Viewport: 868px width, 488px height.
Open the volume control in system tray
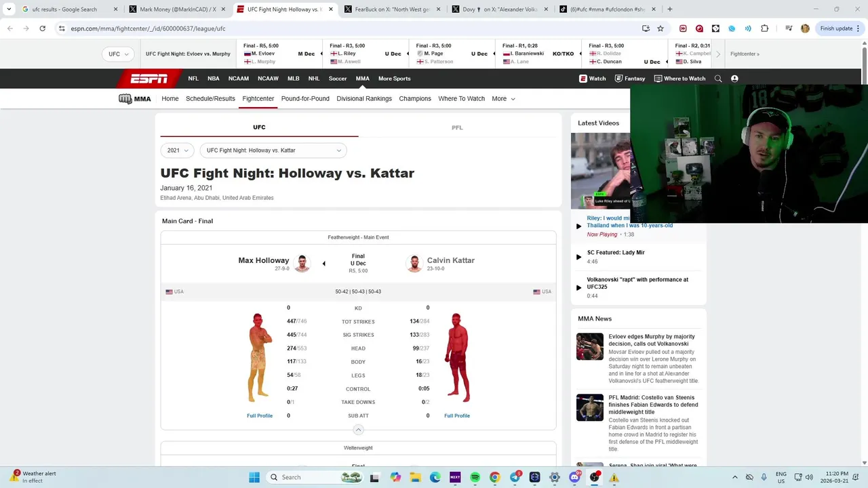coord(809,477)
